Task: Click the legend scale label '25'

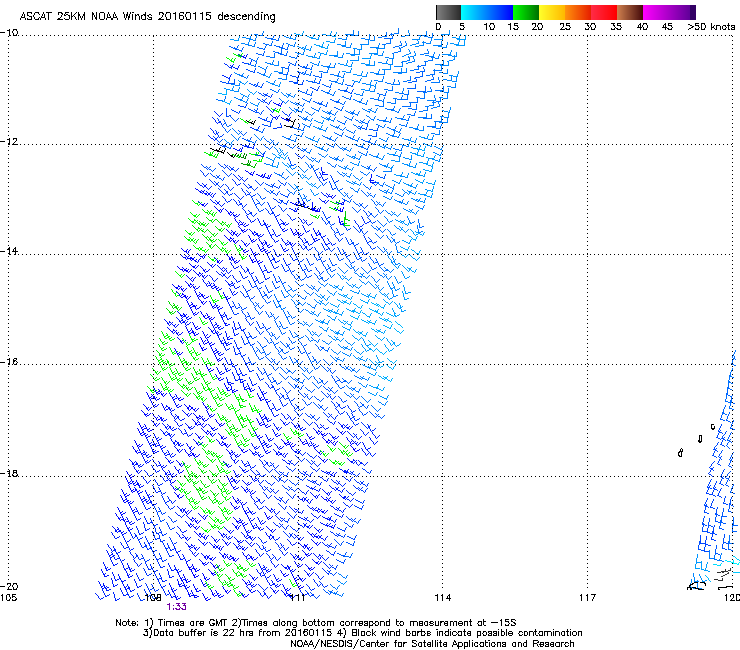Action: coord(564,27)
